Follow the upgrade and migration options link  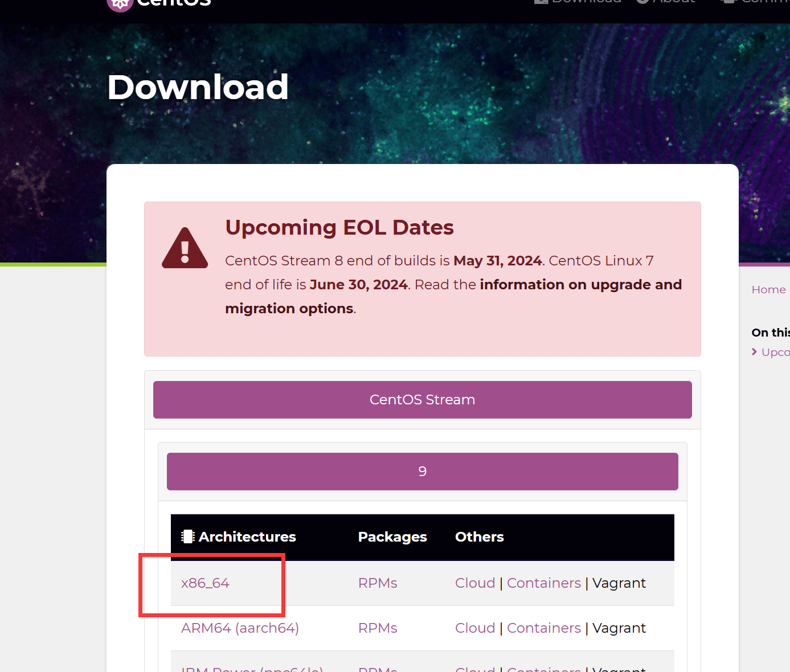tap(453, 296)
